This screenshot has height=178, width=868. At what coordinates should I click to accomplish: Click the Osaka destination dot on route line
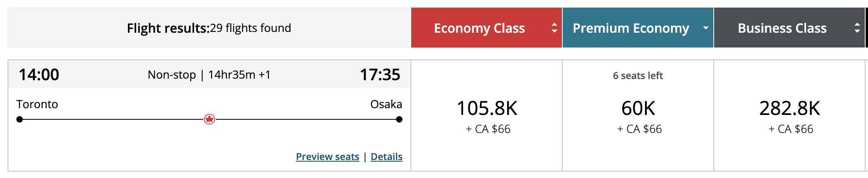coord(399,119)
